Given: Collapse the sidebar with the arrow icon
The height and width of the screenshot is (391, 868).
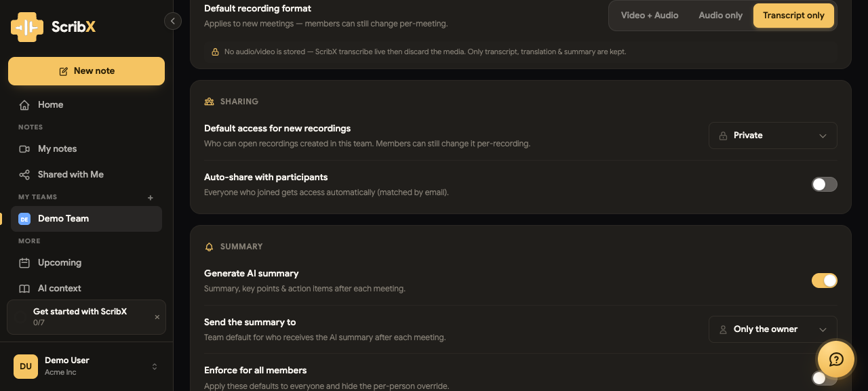Looking at the screenshot, I should (x=173, y=22).
